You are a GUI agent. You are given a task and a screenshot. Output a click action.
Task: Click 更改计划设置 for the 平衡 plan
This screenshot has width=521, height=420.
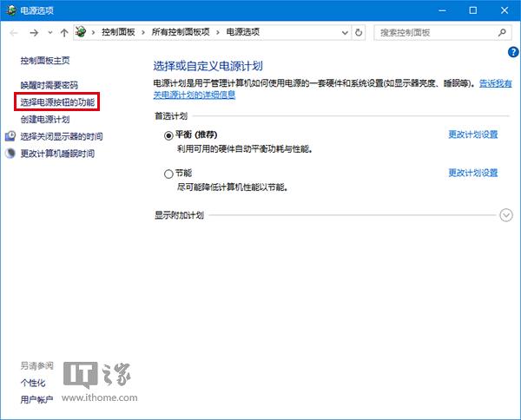point(472,135)
